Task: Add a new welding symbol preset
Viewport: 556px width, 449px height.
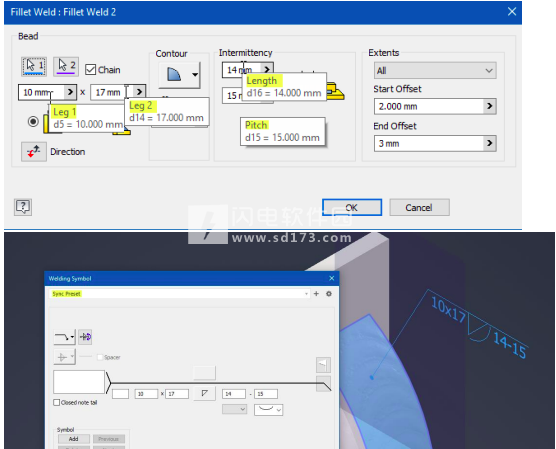Action: coord(316,294)
